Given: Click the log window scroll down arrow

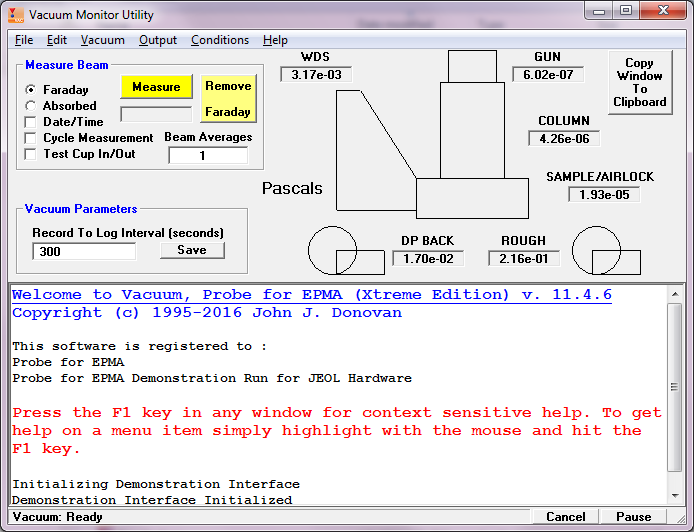Looking at the screenshot, I should (675, 496).
